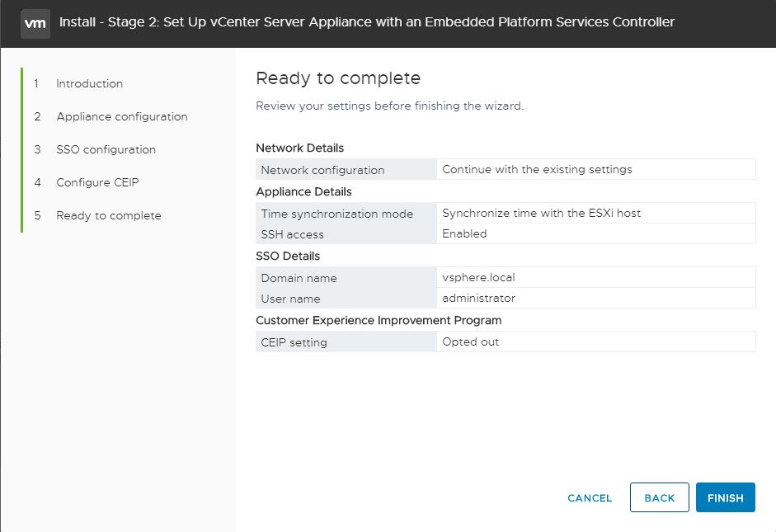The height and width of the screenshot is (532, 776).
Task: Jump to Appliance configuration step
Action: (122, 117)
